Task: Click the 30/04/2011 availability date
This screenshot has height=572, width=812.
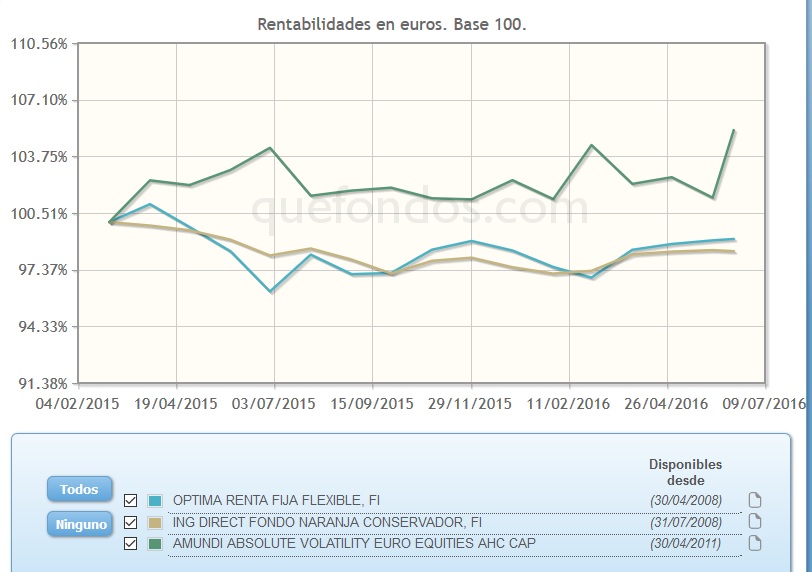Action: tap(685, 543)
